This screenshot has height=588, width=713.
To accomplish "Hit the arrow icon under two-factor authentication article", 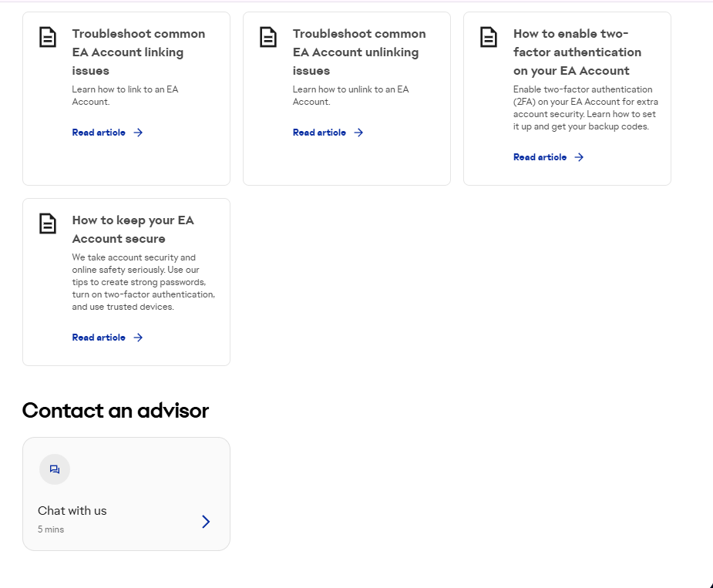I will pyautogui.click(x=579, y=157).
